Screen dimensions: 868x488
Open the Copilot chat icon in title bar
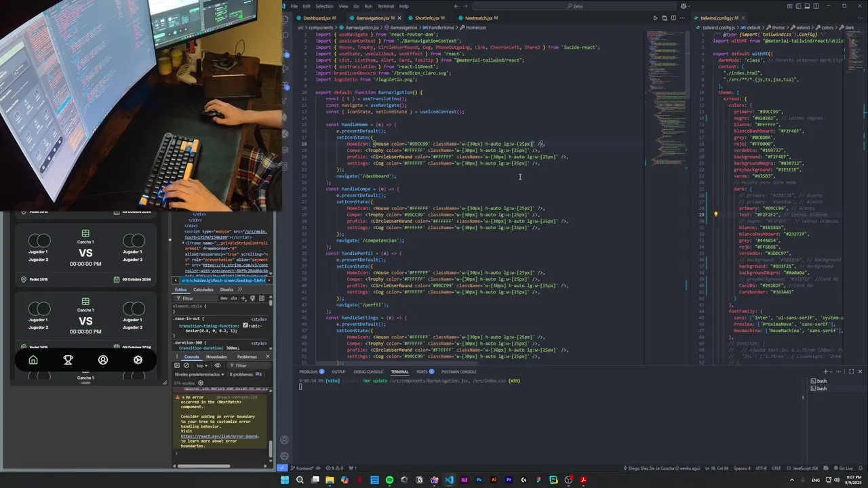pos(684,6)
